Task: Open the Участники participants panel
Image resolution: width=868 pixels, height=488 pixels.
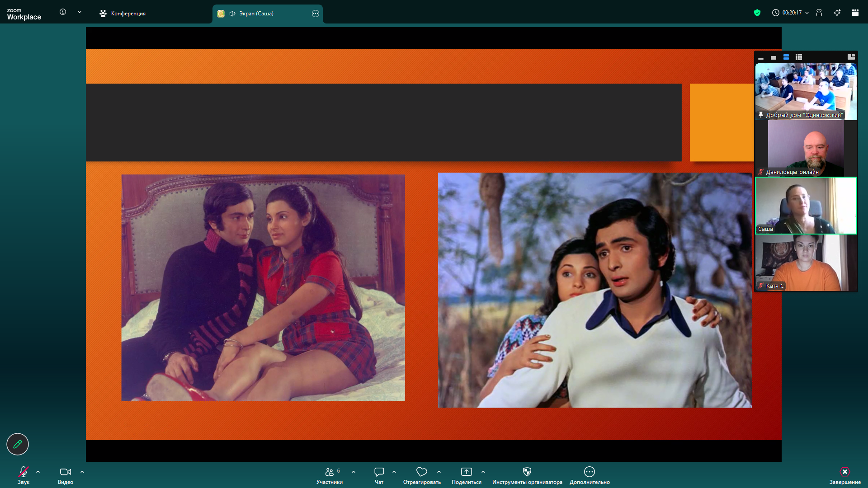Action: pyautogui.click(x=330, y=475)
